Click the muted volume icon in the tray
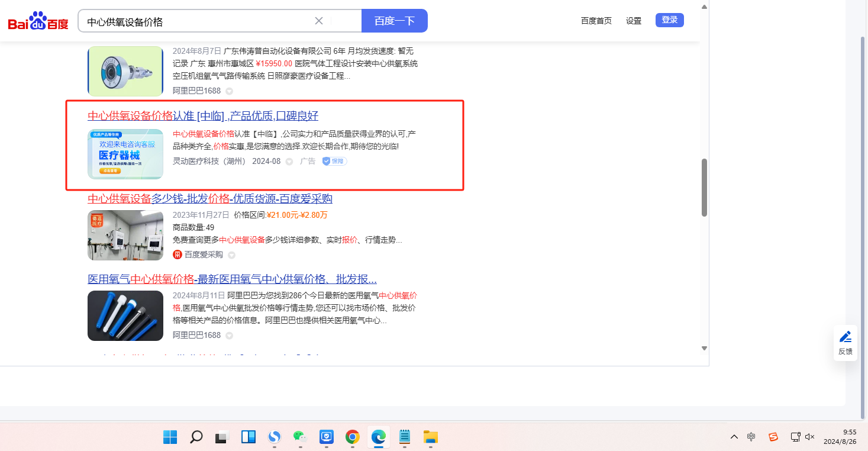Image resolution: width=868 pixels, height=451 pixels. (x=810, y=437)
